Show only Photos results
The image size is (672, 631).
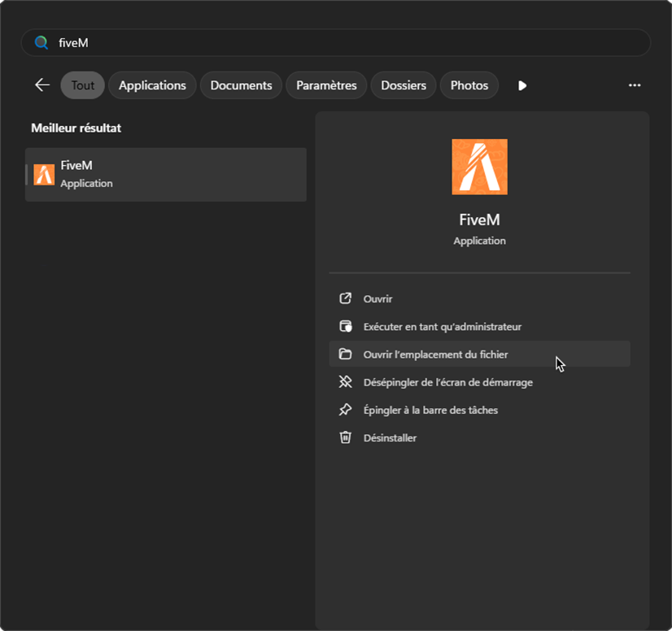(x=469, y=85)
